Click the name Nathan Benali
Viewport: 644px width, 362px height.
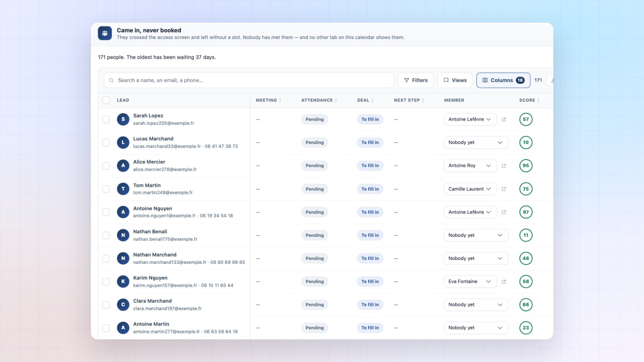point(150,232)
